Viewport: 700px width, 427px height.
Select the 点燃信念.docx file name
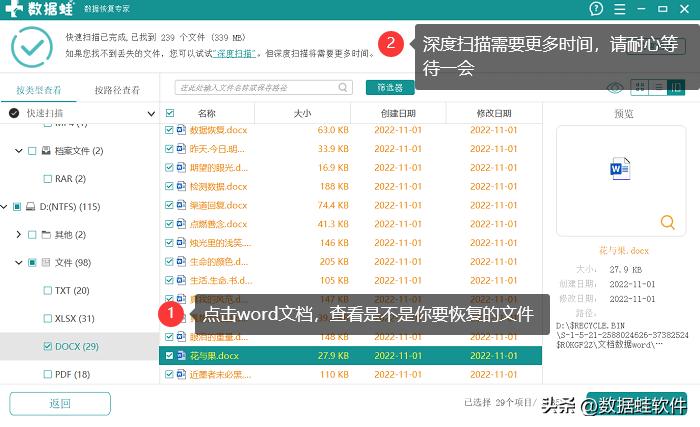pos(218,224)
